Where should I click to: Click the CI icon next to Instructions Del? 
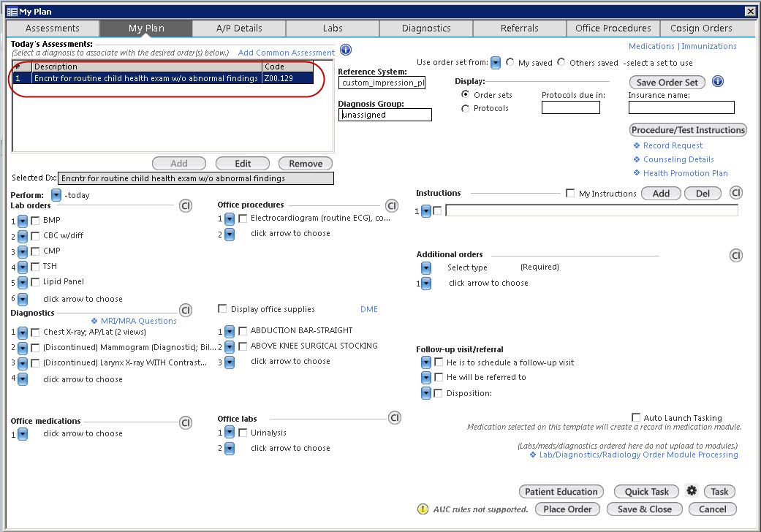(x=735, y=193)
